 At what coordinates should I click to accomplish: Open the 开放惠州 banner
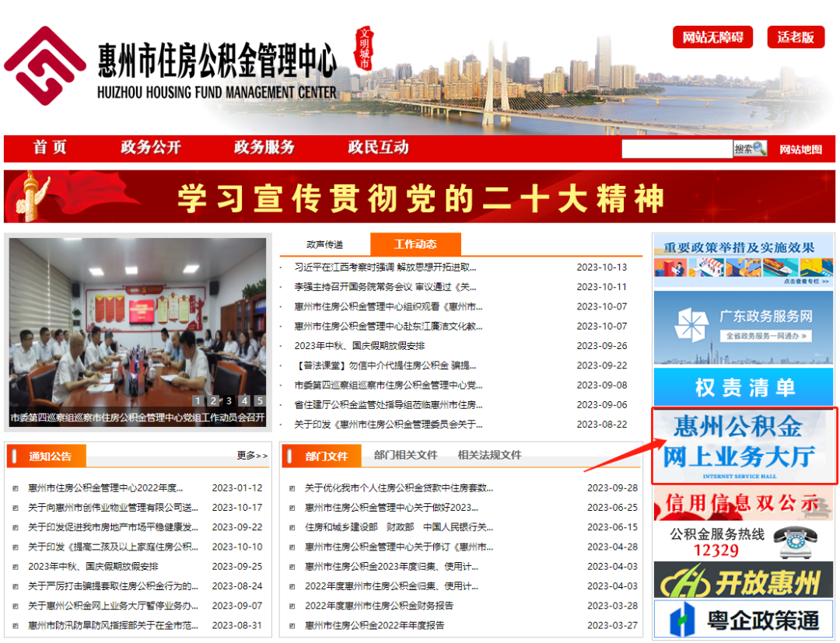point(744,580)
